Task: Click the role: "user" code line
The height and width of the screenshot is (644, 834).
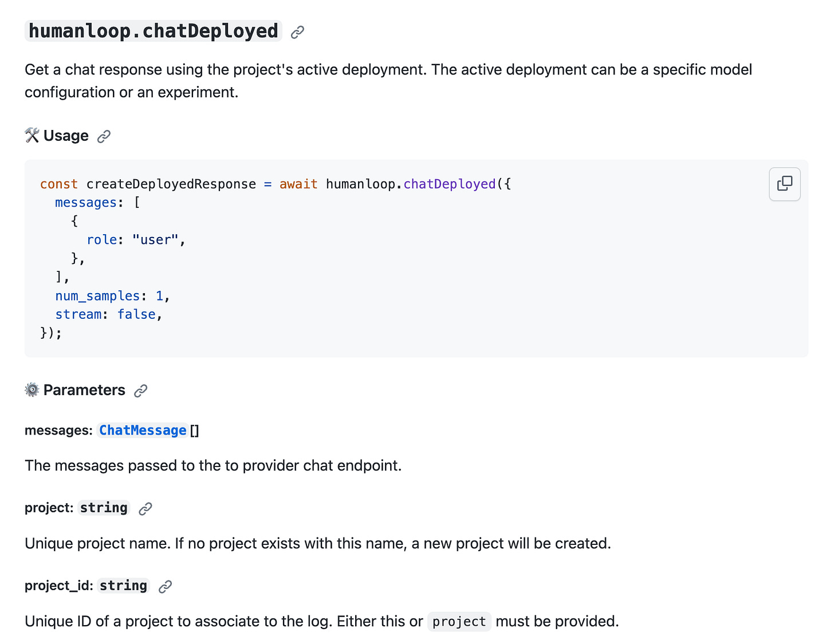Action: 136,240
